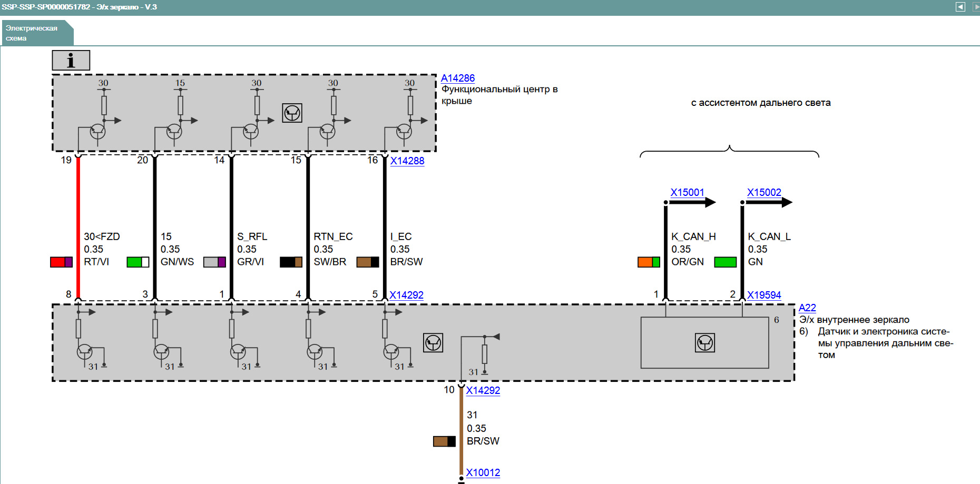Click pin number 10 at X14292
Image resolution: width=980 pixels, height=484 pixels.
coord(449,389)
